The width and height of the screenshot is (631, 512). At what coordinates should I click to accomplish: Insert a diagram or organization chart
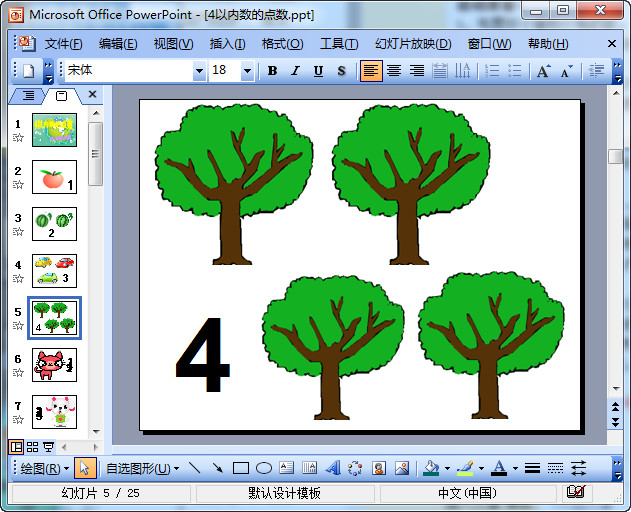[x=355, y=468]
